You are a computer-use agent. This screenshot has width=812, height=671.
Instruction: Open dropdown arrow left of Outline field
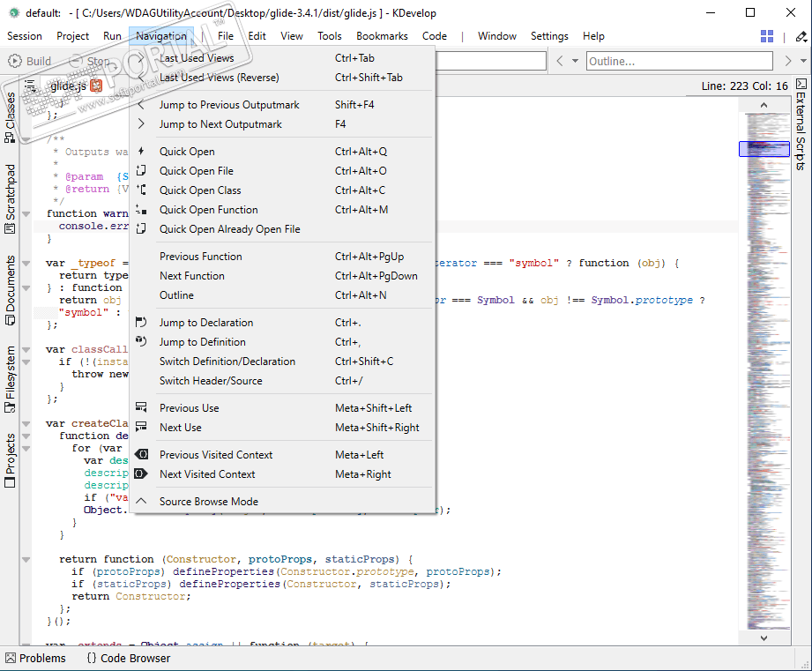click(x=575, y=61)
